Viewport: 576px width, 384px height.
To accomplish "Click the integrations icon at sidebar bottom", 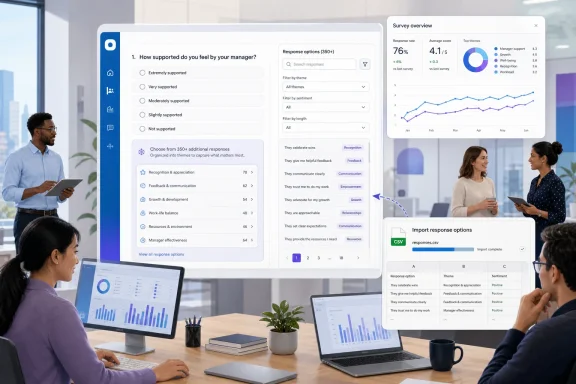I will click(x=110, y=146).
